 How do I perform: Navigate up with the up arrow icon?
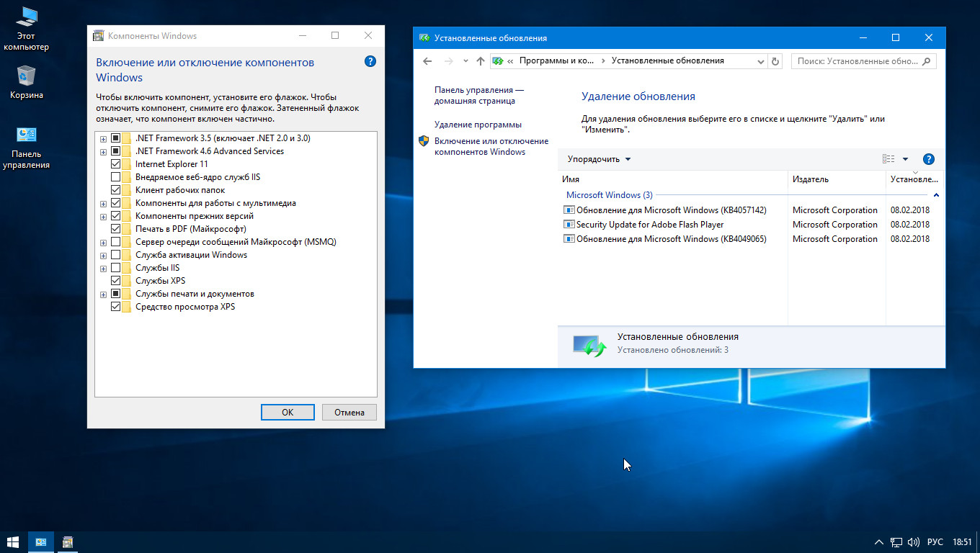481,61
